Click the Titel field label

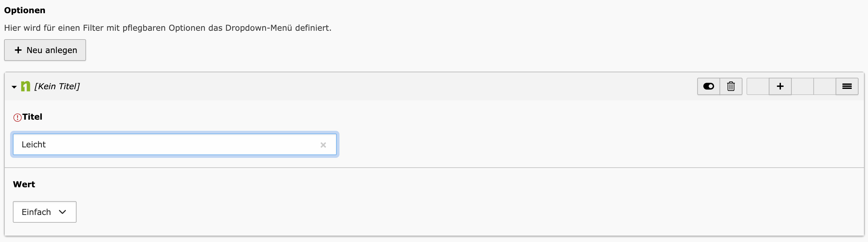click(32, 117)
